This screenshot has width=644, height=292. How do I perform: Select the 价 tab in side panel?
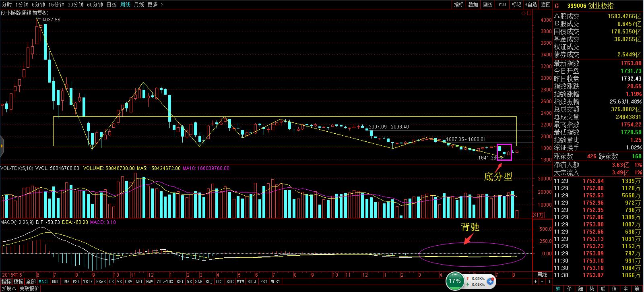point(569,289)
